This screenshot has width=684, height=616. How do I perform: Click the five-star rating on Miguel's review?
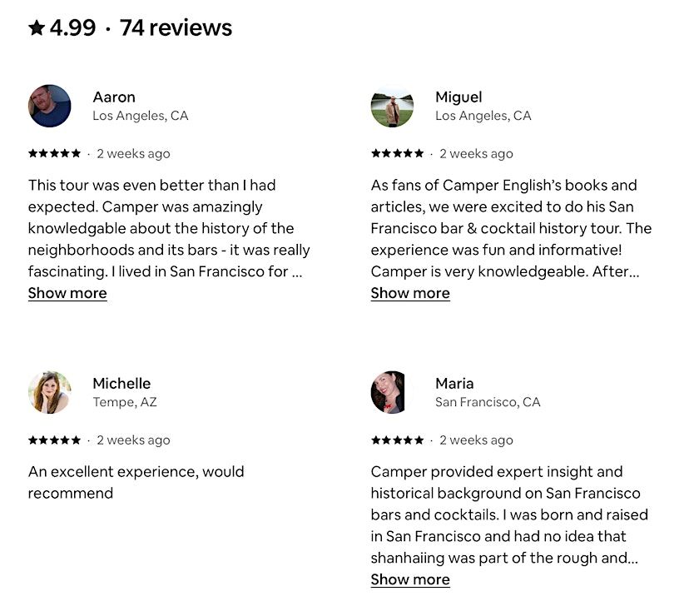click(x=398, y=153)
